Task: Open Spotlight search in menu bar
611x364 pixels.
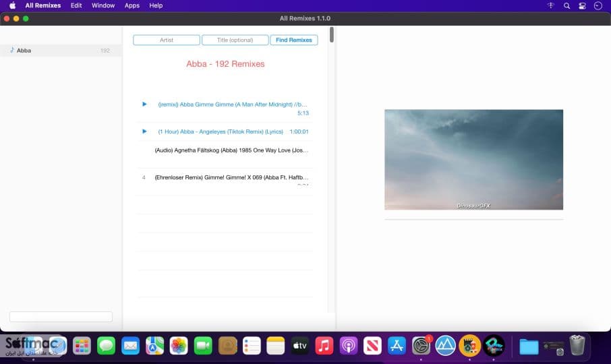Action: pos(566,5)
